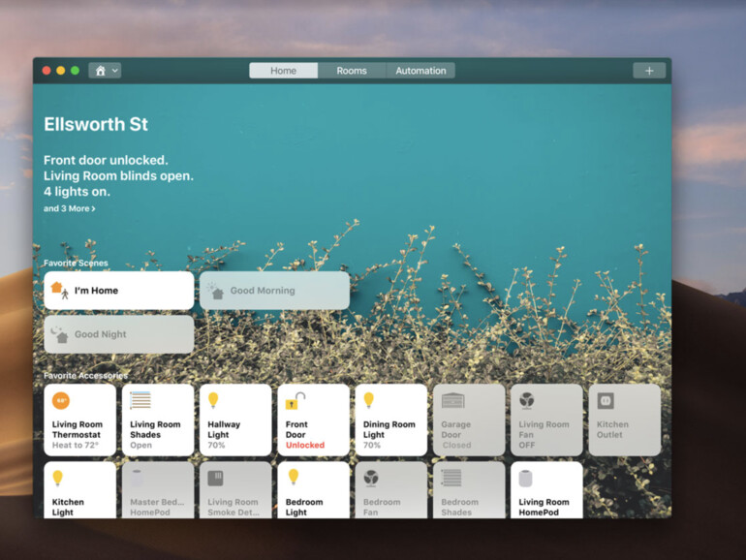Click the 'Favorite Accessories' heading
Viewport: 746px width, 560px height.
pos(85,375)
